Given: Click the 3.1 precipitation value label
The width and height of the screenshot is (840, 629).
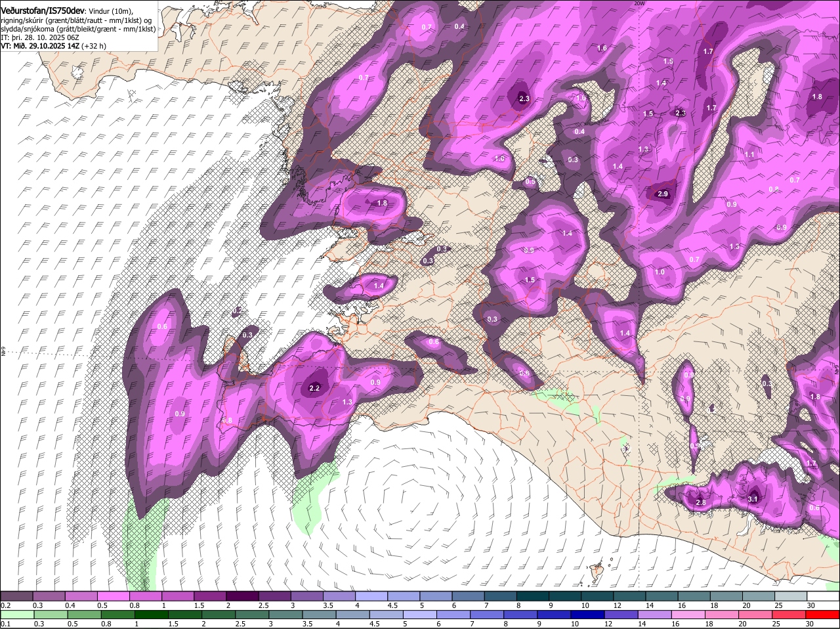Looking at the screenshot, I should (x=753, y=499).
